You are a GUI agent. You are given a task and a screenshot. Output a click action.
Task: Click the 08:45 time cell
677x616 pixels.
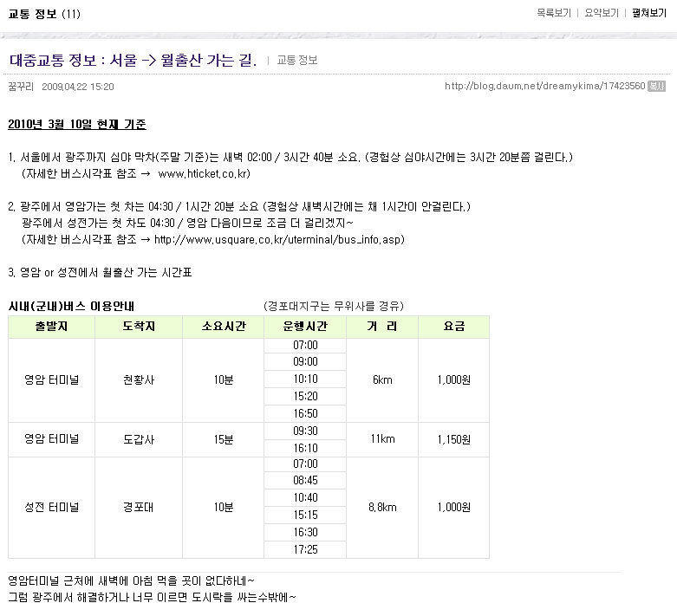[x=305, y=481]
